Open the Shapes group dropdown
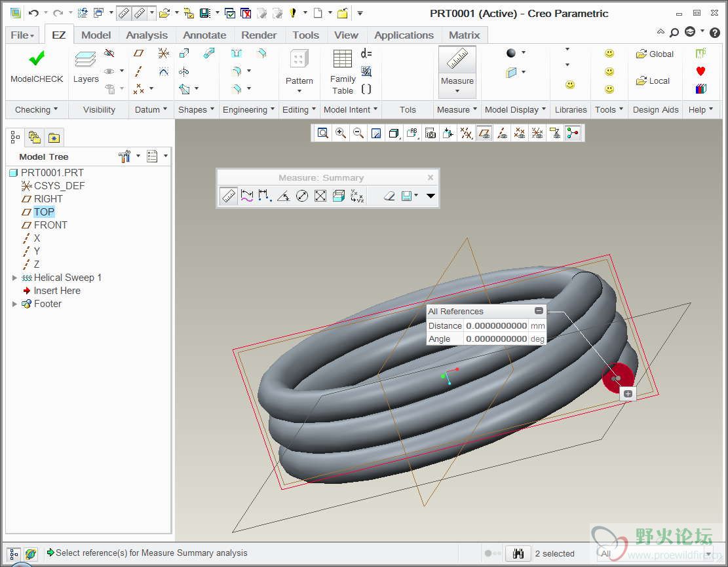Image resolution: width=728 pixels, height=567 pixels. click(196, 109)
